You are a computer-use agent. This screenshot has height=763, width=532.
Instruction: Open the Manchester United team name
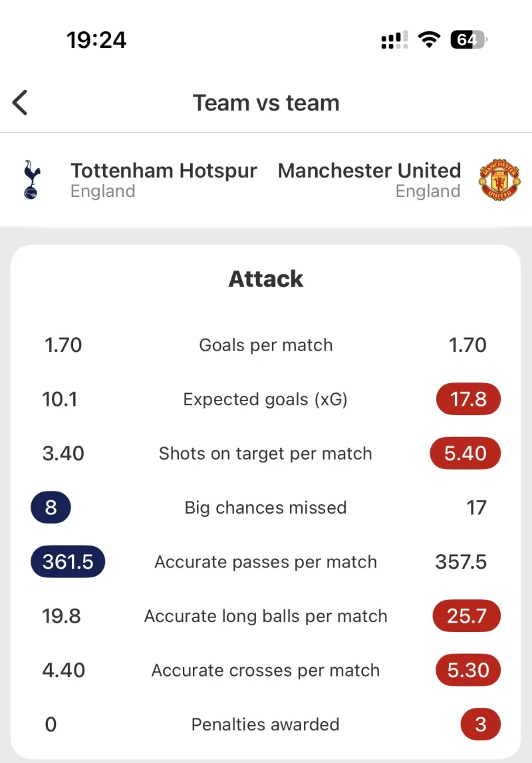point(369,171)
